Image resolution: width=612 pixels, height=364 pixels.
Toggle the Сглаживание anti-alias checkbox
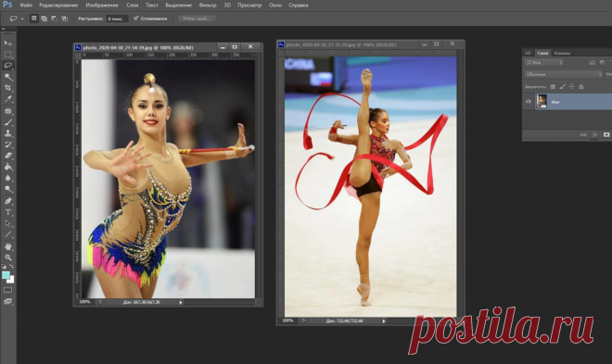(x=135, y=19)
